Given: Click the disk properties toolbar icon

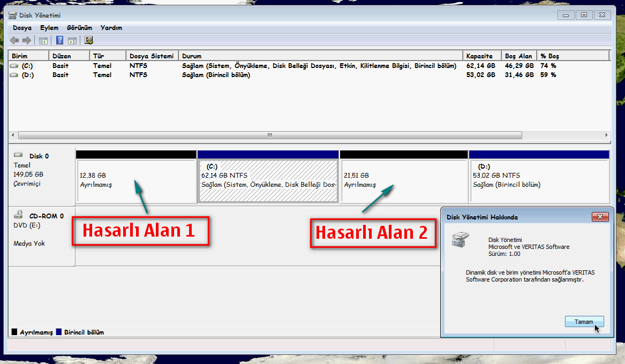Looking at the screenshot, I should click(x=89, y=40).
